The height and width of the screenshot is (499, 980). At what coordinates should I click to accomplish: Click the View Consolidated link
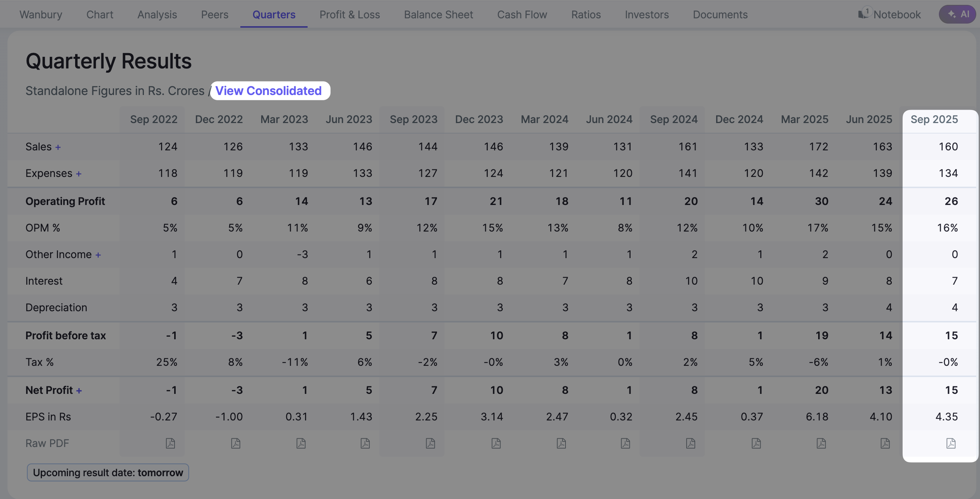pyautogui.click(x=268, y=91)
